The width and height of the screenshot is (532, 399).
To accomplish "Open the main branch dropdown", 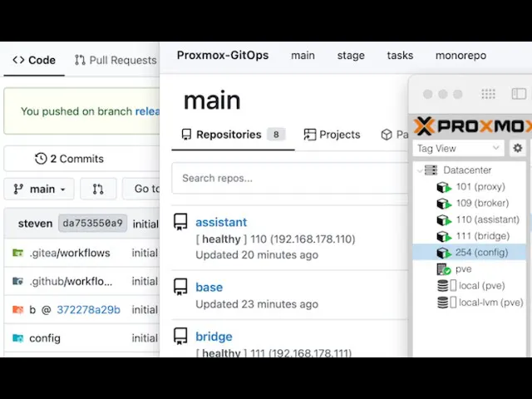I will [39, 189].
